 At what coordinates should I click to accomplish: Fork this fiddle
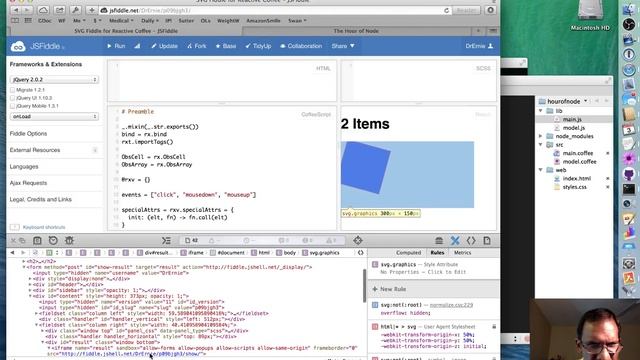click(197, 46)
